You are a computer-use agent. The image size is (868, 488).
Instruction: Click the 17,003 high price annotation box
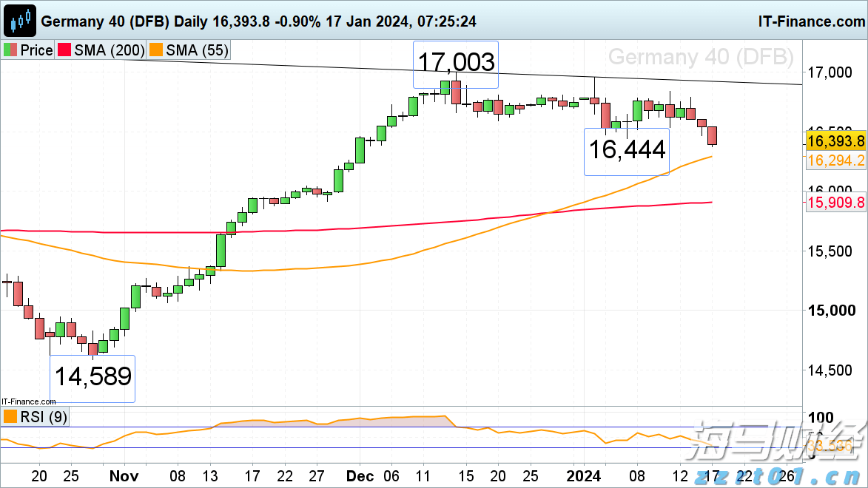coord(455,63)
